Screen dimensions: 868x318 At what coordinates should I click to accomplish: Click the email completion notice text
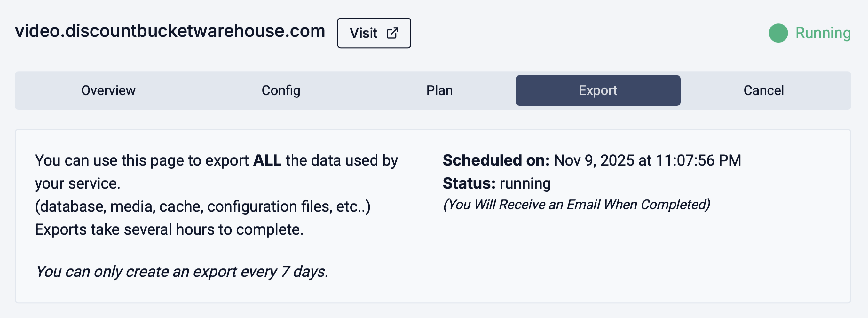point(577,205)
